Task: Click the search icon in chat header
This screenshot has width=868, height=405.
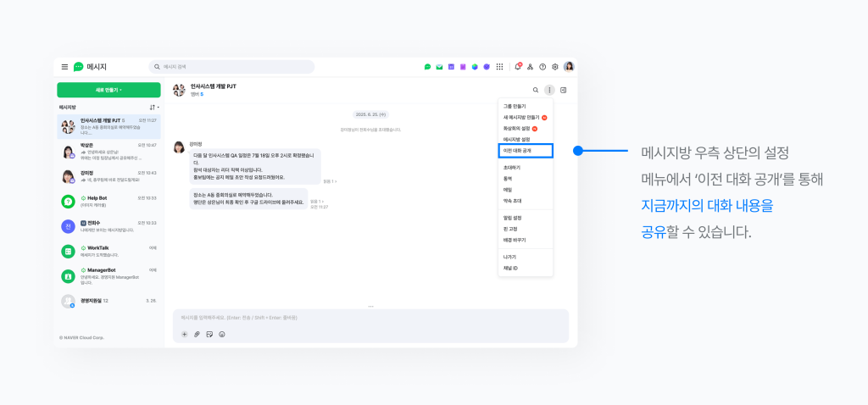Action: point(535,90)
